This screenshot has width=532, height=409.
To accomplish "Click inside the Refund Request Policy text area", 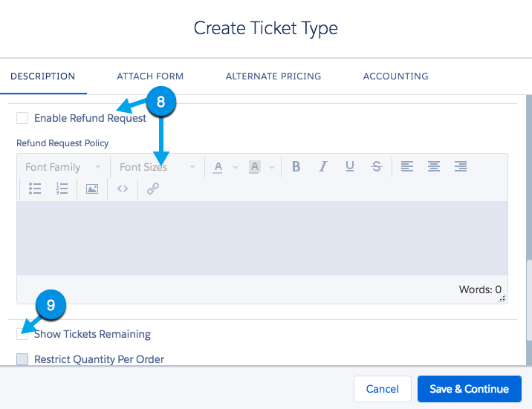I will click(262, 238).
